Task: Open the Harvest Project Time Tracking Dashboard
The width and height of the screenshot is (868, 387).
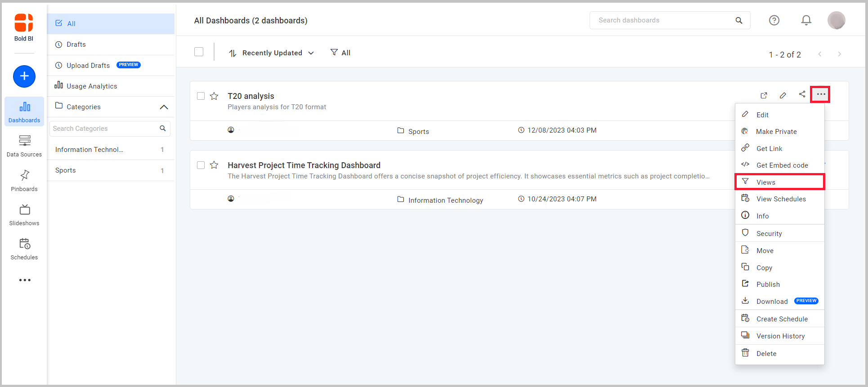Action: tap(304, 165)
